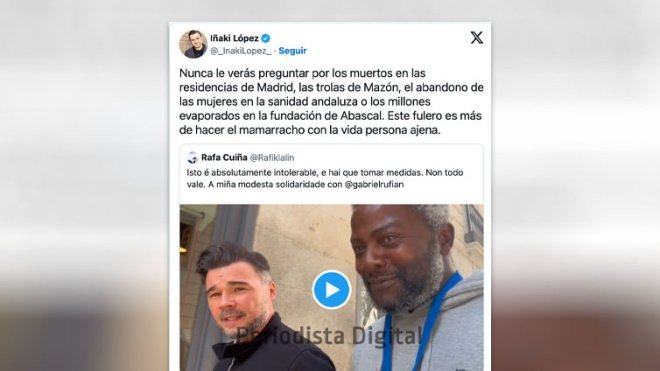The height and width of the screenshot is (371, 660).
Task: Open Rafa Cuiña's small avatar
Action: coord(193,157)
